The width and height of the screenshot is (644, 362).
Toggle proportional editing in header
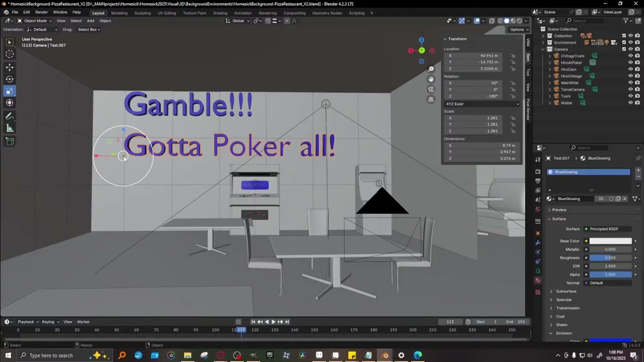pos(287,21)
